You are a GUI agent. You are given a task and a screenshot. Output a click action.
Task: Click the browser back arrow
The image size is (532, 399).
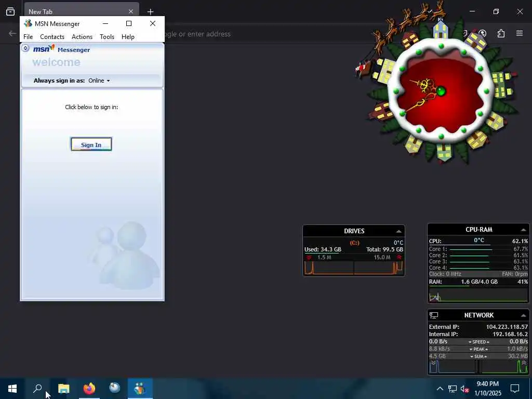[x=12, y=34]
